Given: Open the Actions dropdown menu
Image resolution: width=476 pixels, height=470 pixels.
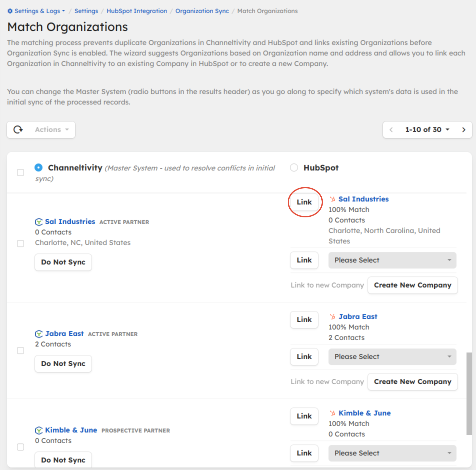Looking at the screenshot, I should click(52, 130).
